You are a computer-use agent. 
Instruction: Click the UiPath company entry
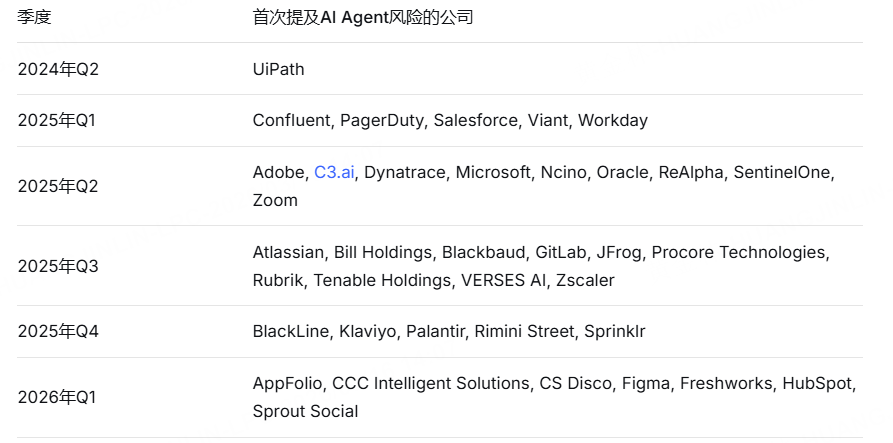click(x=278, y=69)
